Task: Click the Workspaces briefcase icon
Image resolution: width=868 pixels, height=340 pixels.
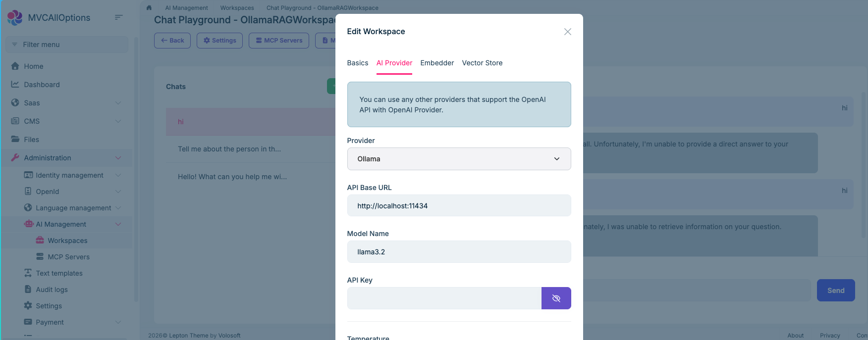Action: click(40, 241)
